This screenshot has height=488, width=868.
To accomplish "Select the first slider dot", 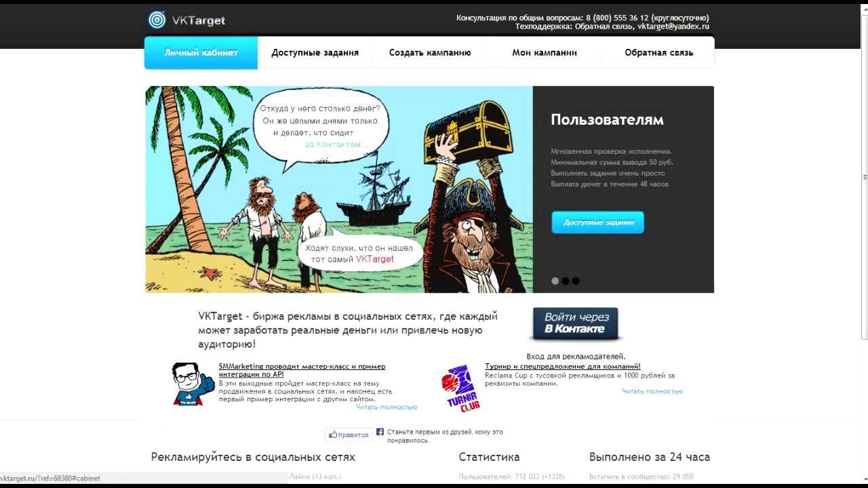I will click(x=555, y=281).
